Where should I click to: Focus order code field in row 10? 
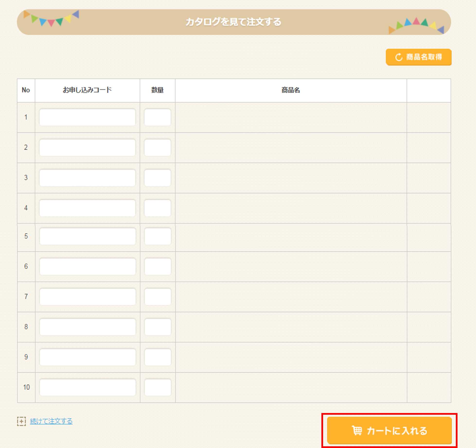pyautogui.click(x=87, y=387)
